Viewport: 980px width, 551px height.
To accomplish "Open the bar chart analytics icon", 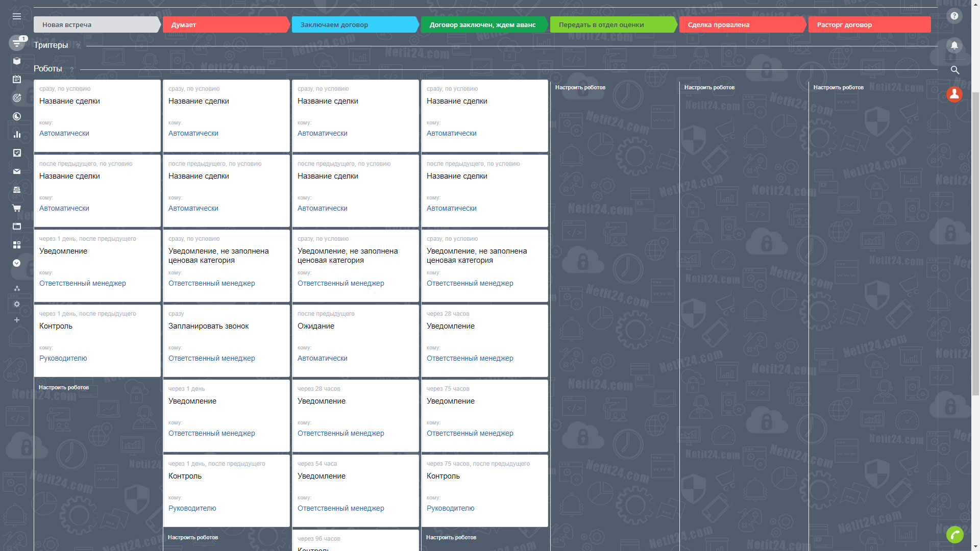I will (17, 134).
